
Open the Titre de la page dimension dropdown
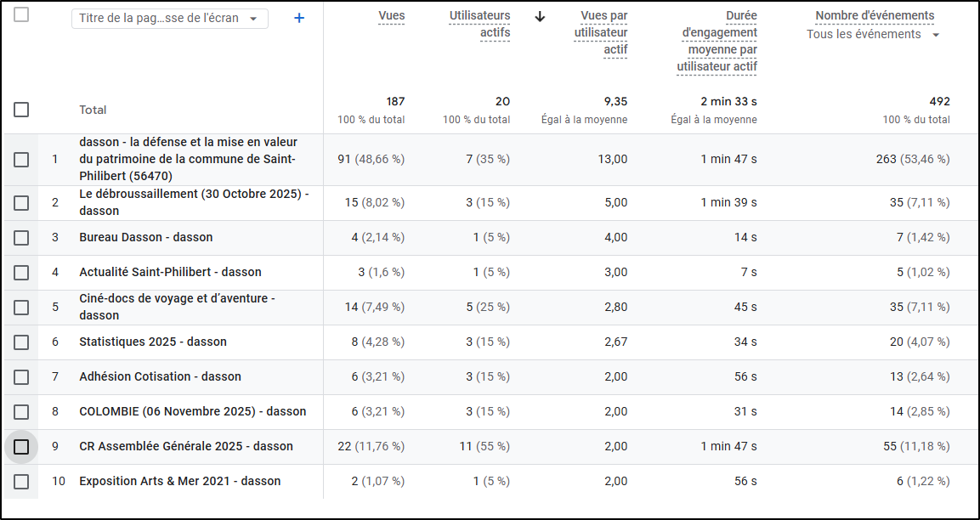[x=169, y=19]
